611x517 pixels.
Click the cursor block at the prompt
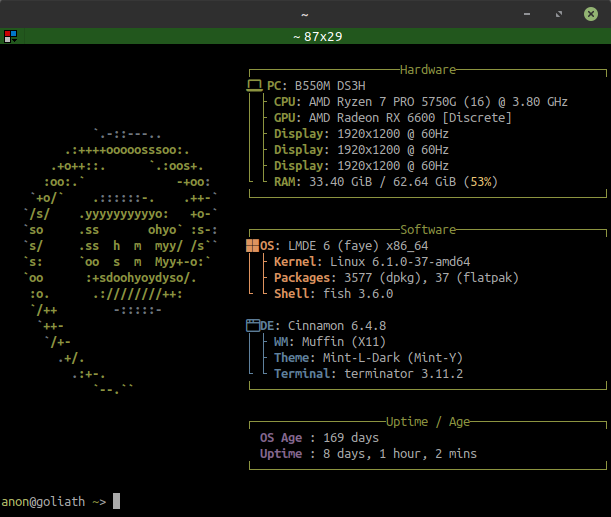coord(117,501)
